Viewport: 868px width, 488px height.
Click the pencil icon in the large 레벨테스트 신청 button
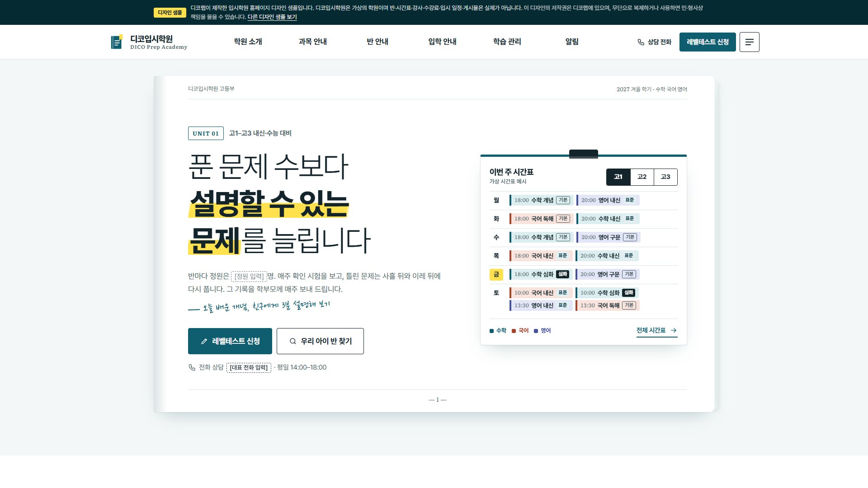(204, 341)
